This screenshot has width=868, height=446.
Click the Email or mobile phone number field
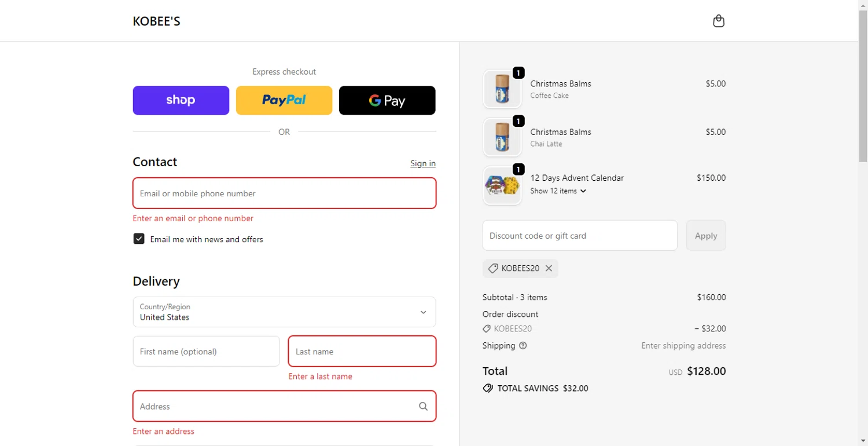[x=284, y=193]
